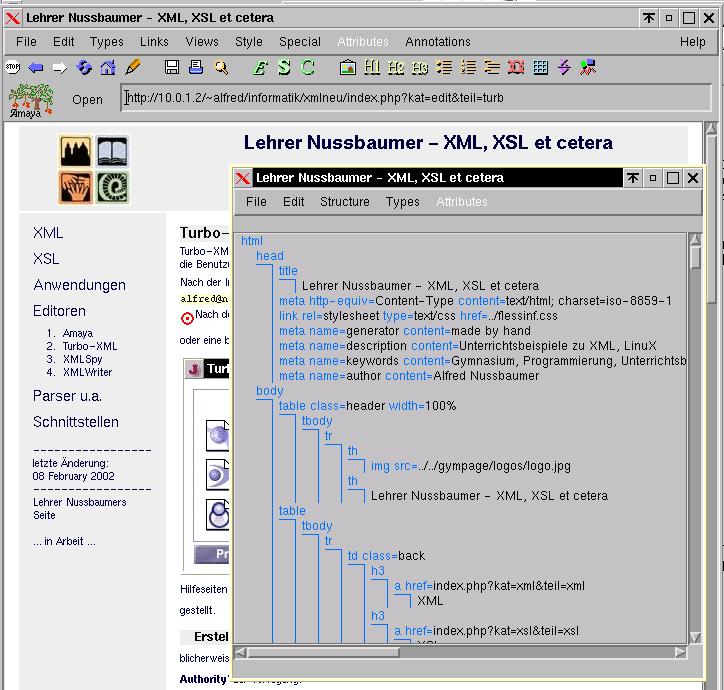Follow the Anwendungen sidebar link
This screenshot has width=724, height=690.
click(79, 285)
